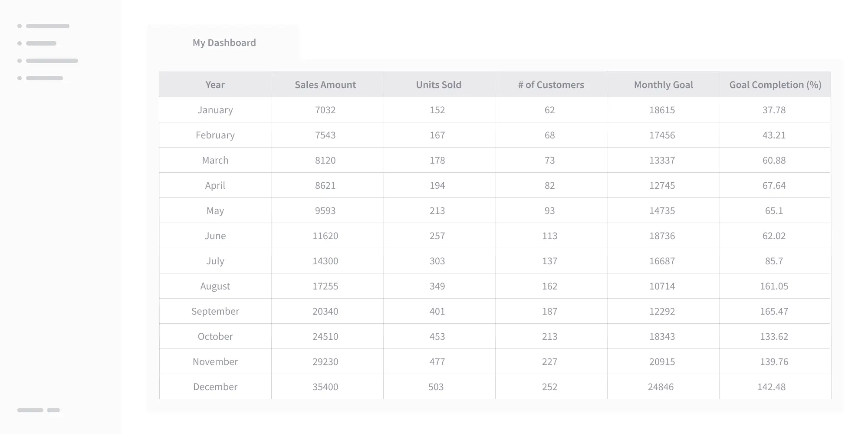Viewport: 868px width, 434px height.
Task: Sort by Sales Amount column header
Action: coord(325,85)
